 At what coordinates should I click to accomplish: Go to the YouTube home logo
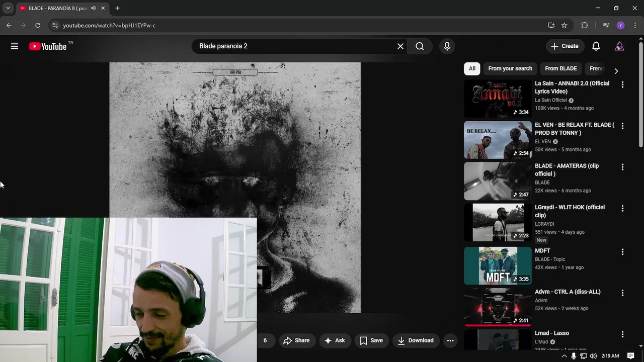[x=47, y=46]
